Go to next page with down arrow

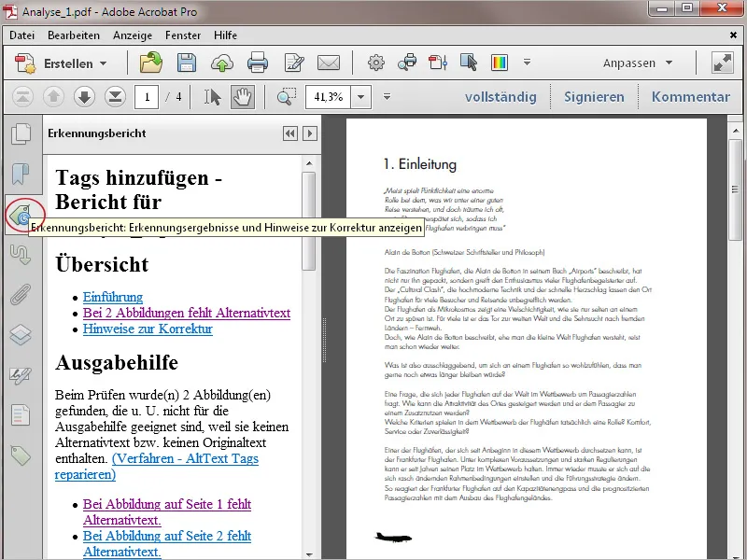pyautogui.click(x=84, y=97)
